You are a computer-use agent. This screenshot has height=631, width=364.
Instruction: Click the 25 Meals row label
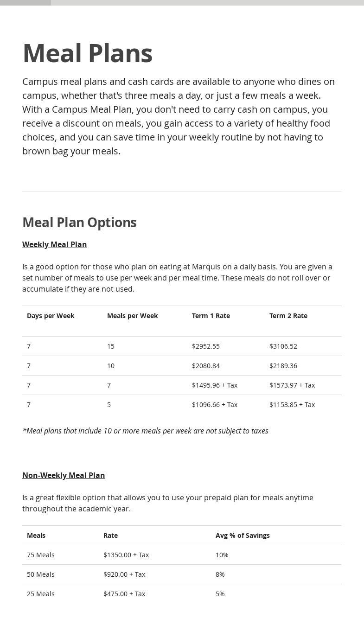(x=41, y=594)
